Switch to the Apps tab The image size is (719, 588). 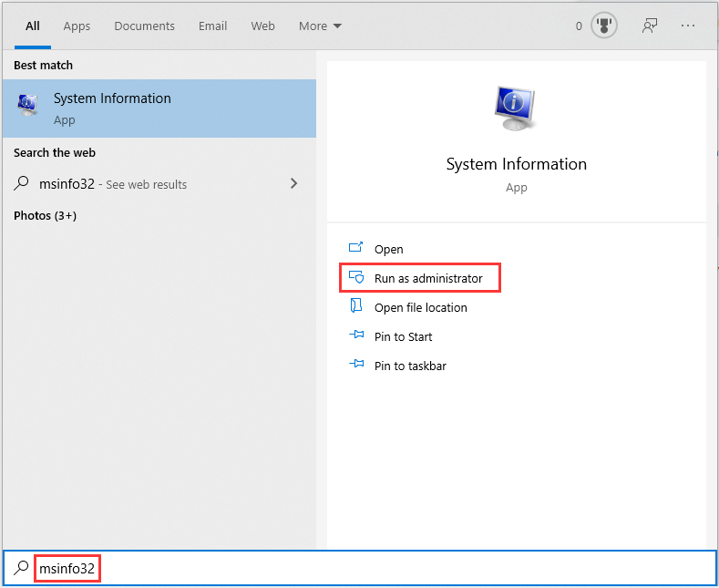77,26
